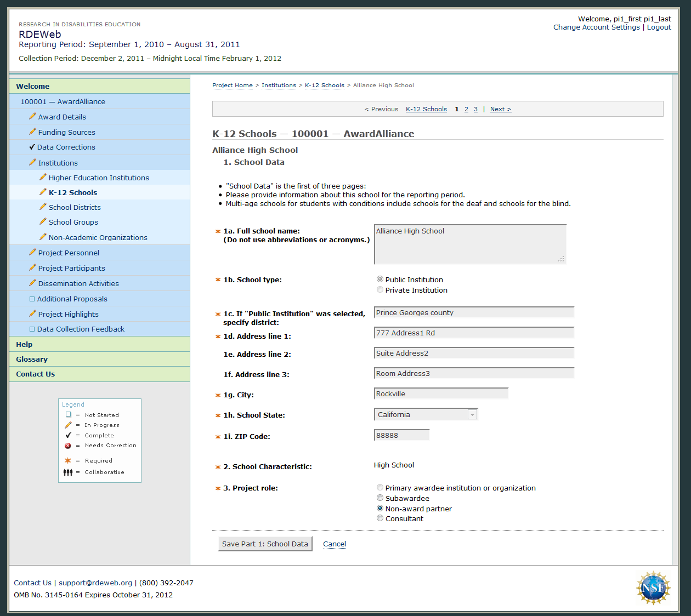Click the NSF logo in the footer

(653, 588)
